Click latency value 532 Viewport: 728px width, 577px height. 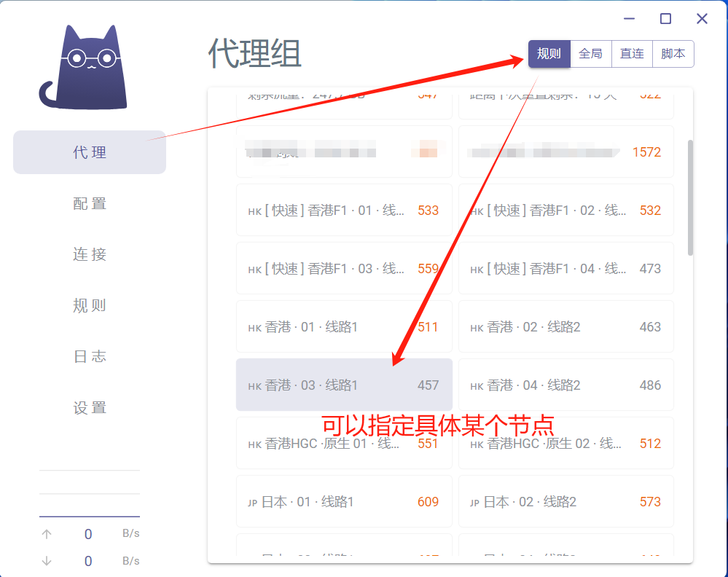650,211
